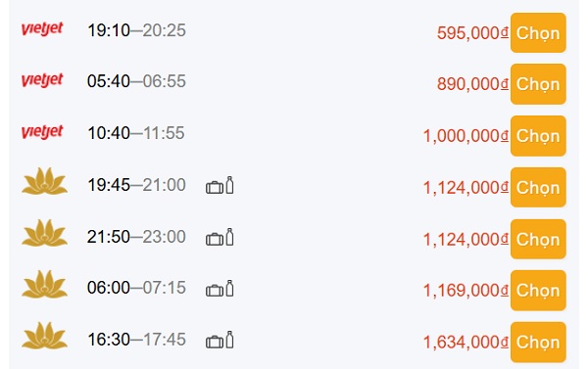Image resolution: width=588 pixels, height=369 pixels.
Task: Choose the 890,000đ flight with Chọn
Action: pos(538,84)
